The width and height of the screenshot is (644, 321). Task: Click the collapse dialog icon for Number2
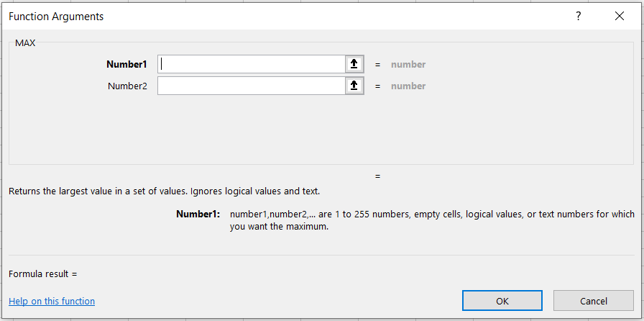[353, 86]
